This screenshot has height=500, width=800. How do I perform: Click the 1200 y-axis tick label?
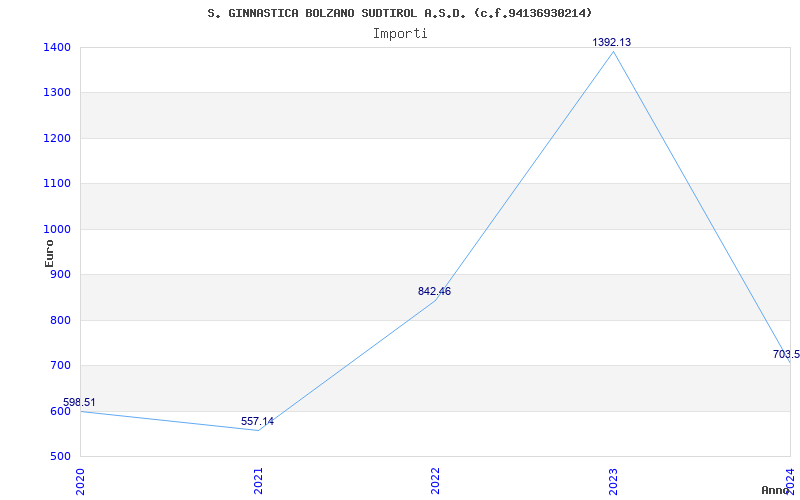[57, 138]
